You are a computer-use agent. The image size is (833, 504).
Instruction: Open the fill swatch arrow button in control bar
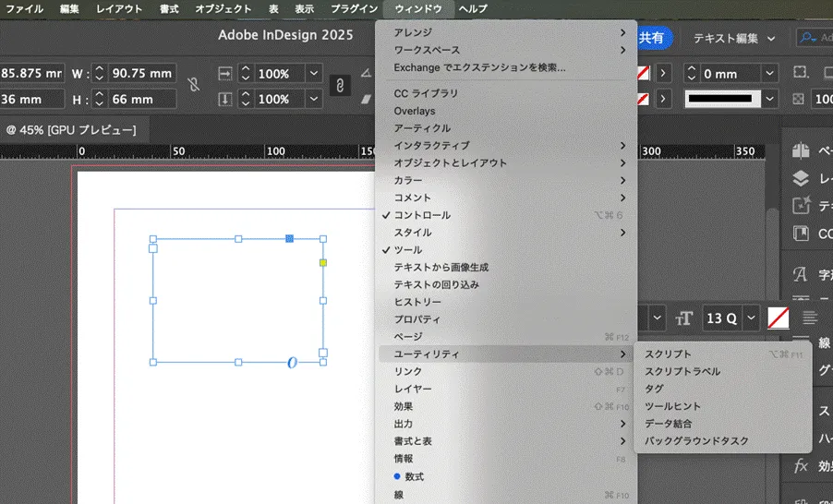(662, 73)
